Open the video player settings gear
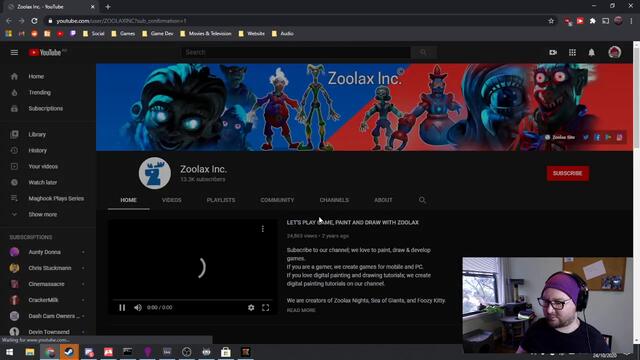 click(251, 308)
